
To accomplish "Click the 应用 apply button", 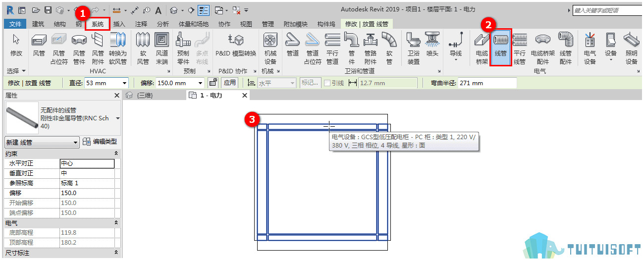I will coord(229,83).
